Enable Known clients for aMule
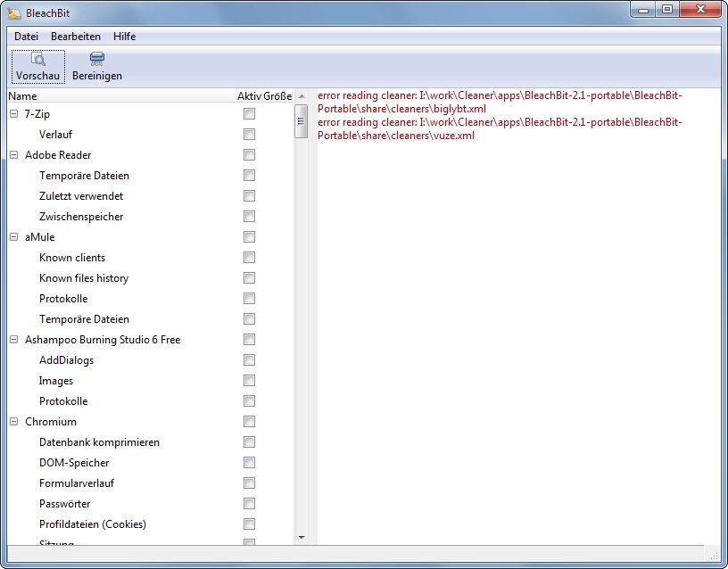 point(249,258)
